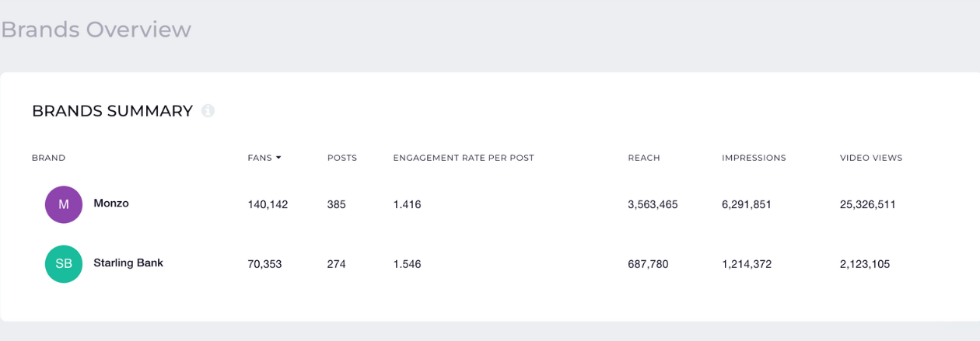Toggle sort arrow beside Fans header

coord(278,158)
